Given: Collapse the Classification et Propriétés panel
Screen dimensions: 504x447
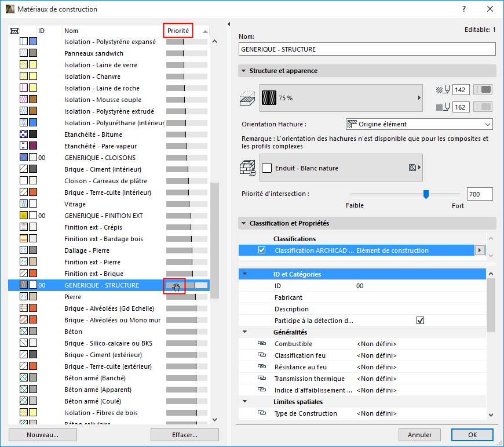Looking at the screenshot, I should [244, 223].
